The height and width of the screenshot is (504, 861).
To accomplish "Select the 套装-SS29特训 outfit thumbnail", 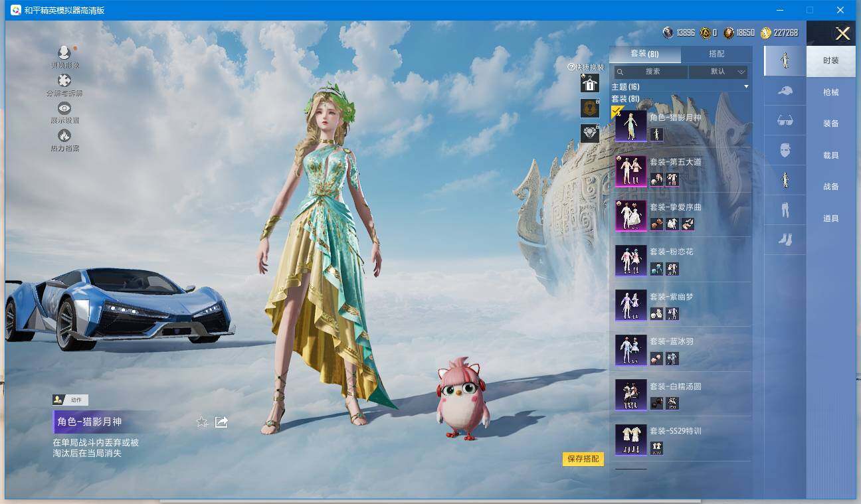I will pos(630,440).
